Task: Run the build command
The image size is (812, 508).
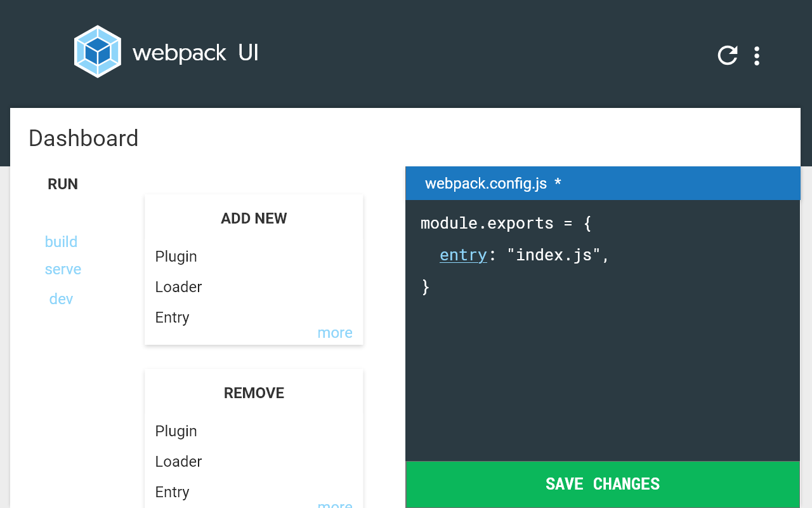Action: point(61,242)
